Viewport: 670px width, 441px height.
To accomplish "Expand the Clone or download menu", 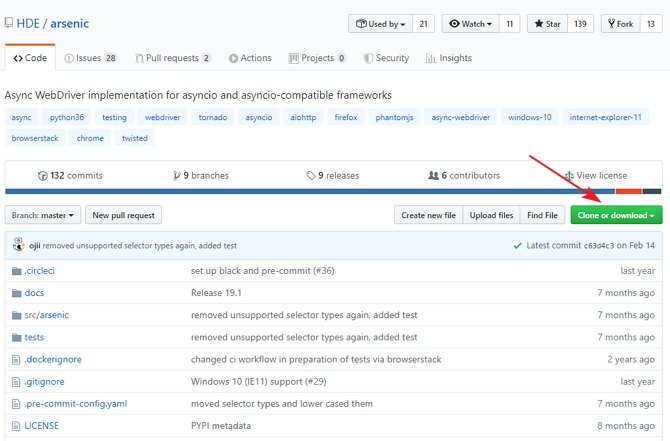I will [x=615, y=215].
